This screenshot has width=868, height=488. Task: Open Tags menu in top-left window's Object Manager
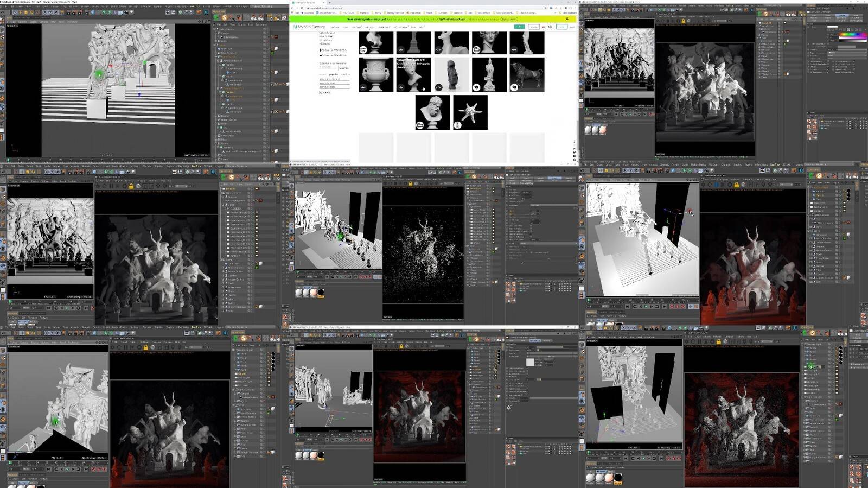coord(250,24)
